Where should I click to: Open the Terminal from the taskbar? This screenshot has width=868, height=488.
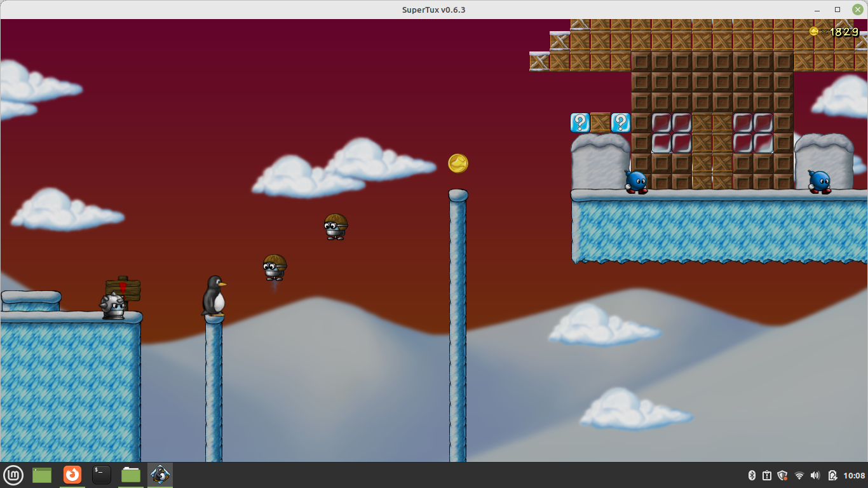(x=102, y=475)
